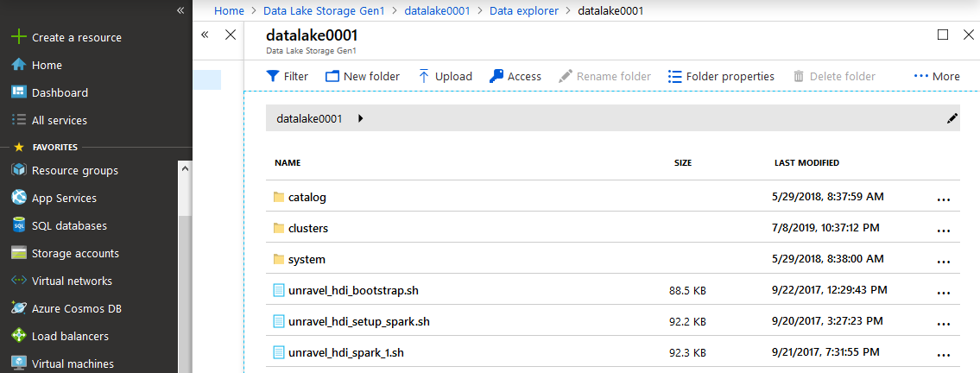Expand the datalake0001 path arrow
This screenshot has height=373, width=980.
(361, 118)
